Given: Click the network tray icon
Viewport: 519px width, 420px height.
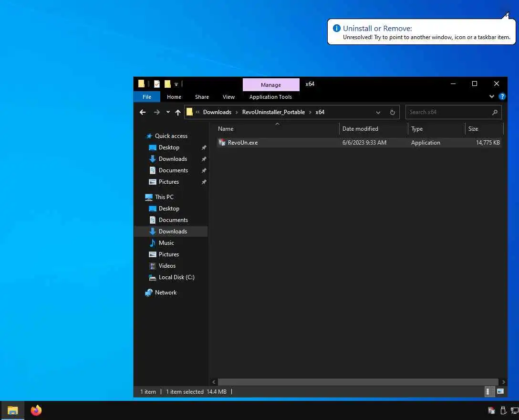Looking at the screenshot, I should tap(515, 411).
